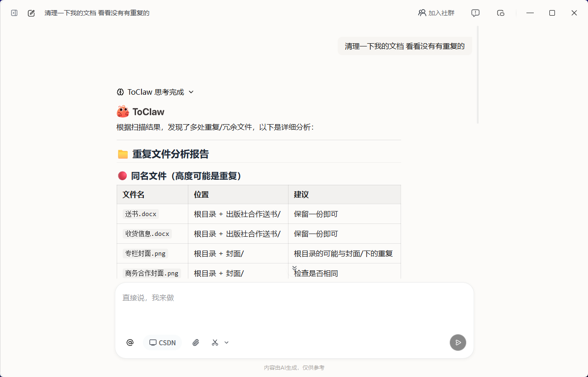Select the scissors screenshot tool icon
Image resolution: width=588 pixels, height=377 pixels.
[x=215, y=343]
